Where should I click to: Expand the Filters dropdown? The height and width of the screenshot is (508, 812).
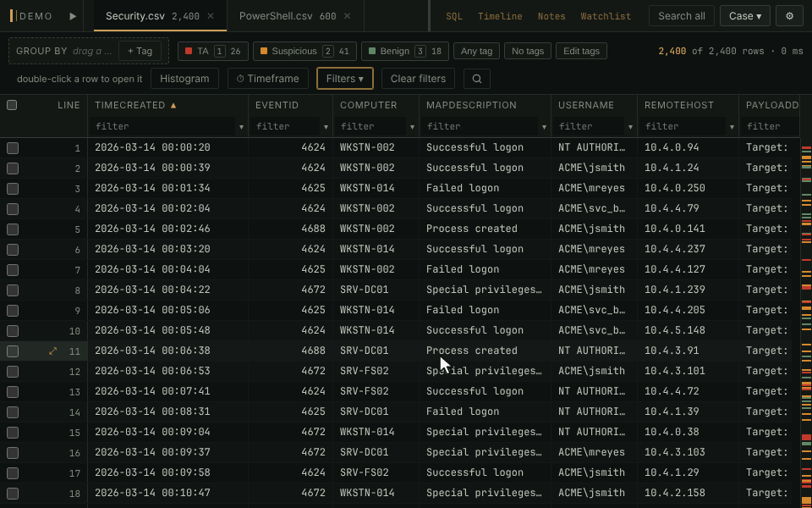pos(344,79)
